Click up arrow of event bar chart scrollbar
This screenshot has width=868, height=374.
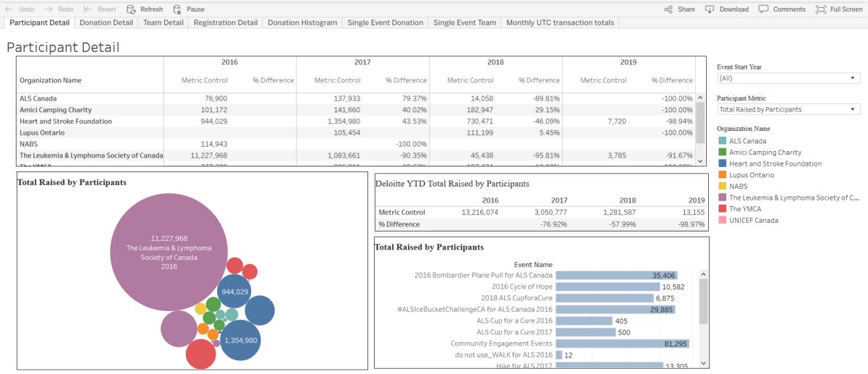[703, 274]
